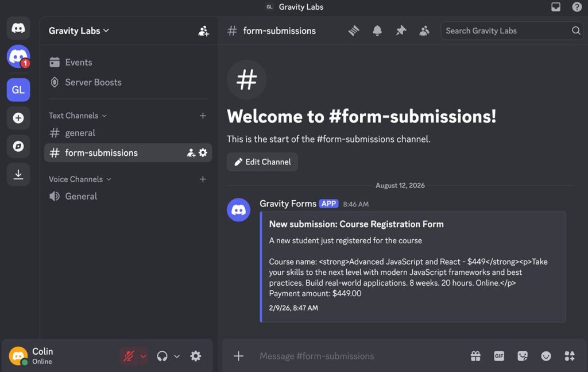588x372 pixels.
Task: Open form-submissions channel settings gear
Action: (x=203, y=152)
